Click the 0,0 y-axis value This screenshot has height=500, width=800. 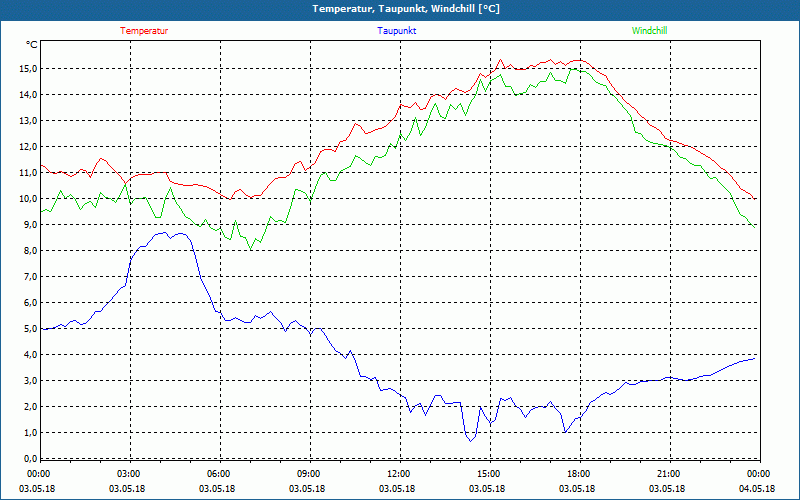coord(30,459)
